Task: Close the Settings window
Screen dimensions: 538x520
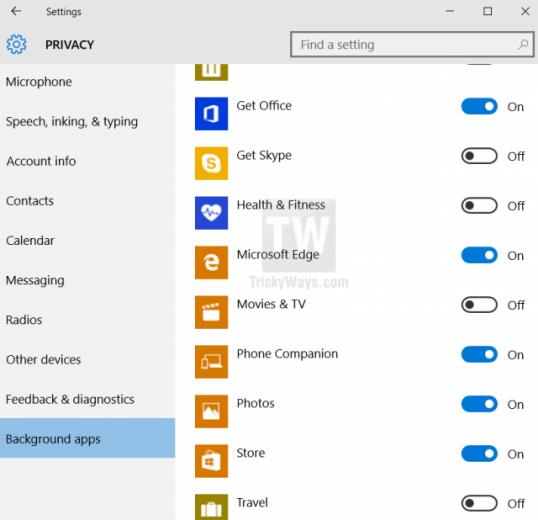Action: click(525, 11)
